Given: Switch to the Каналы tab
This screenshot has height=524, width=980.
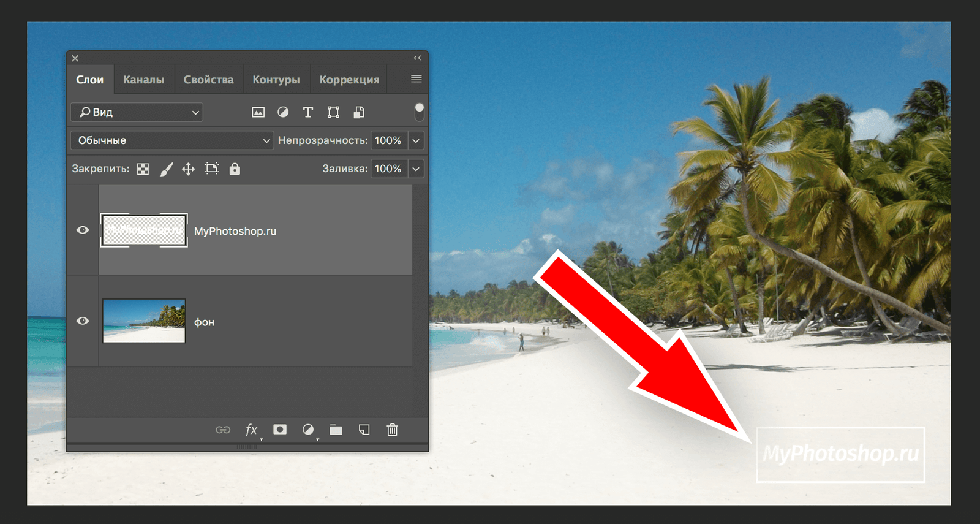Looking at the screenshot, I should click(143, 80).
